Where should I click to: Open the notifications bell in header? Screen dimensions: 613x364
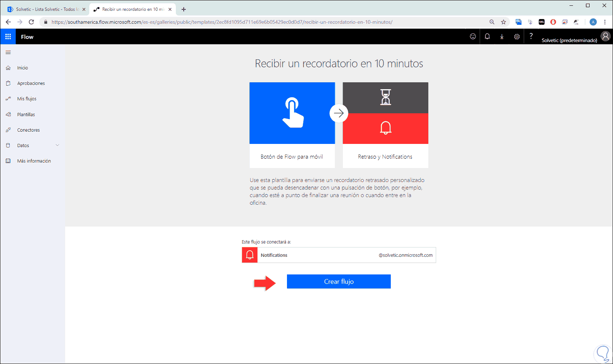(x=487, y=36)
